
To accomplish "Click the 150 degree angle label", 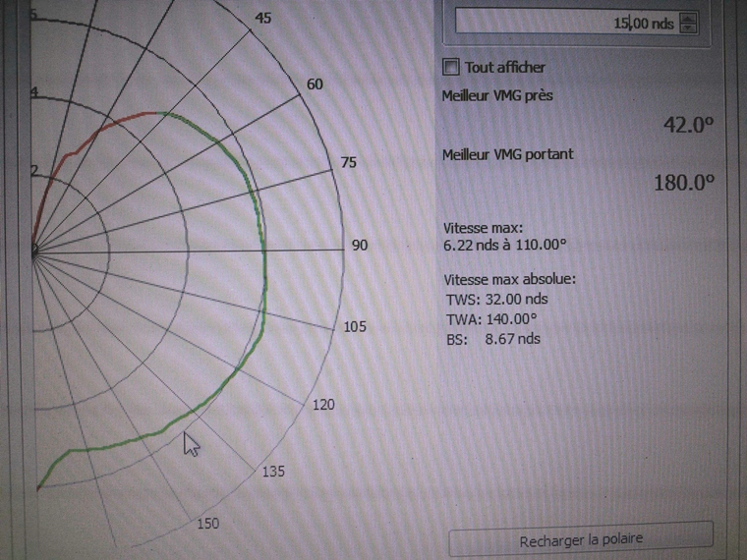I will pos(208,524).
